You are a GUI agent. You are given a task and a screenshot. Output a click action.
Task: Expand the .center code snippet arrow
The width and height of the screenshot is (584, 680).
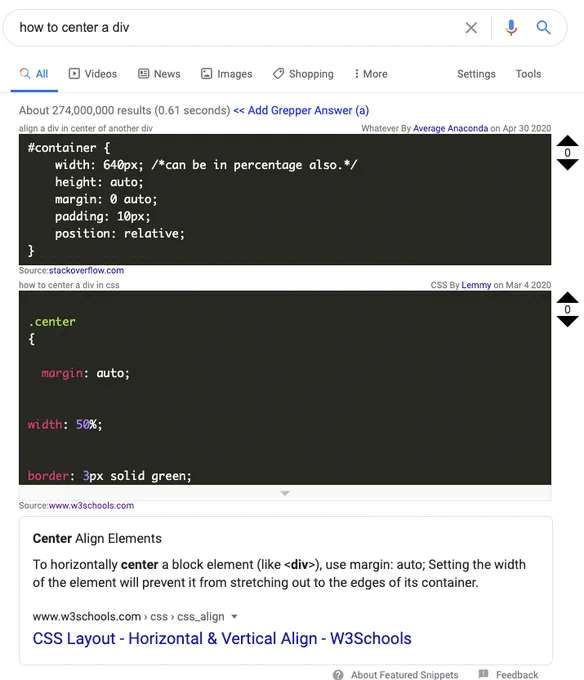[x=285, y=493]
